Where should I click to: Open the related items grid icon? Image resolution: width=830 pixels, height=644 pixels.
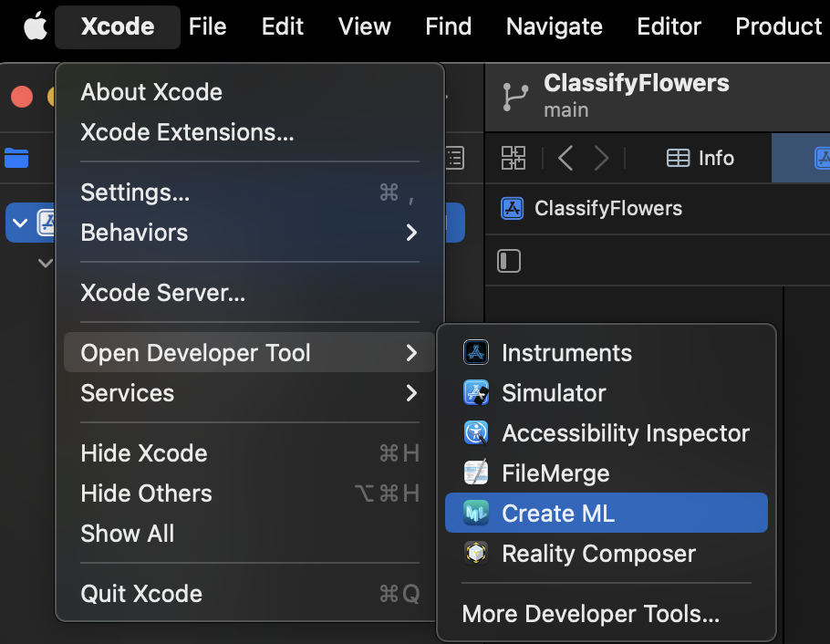pyautogui.click(x=513, y=158)
